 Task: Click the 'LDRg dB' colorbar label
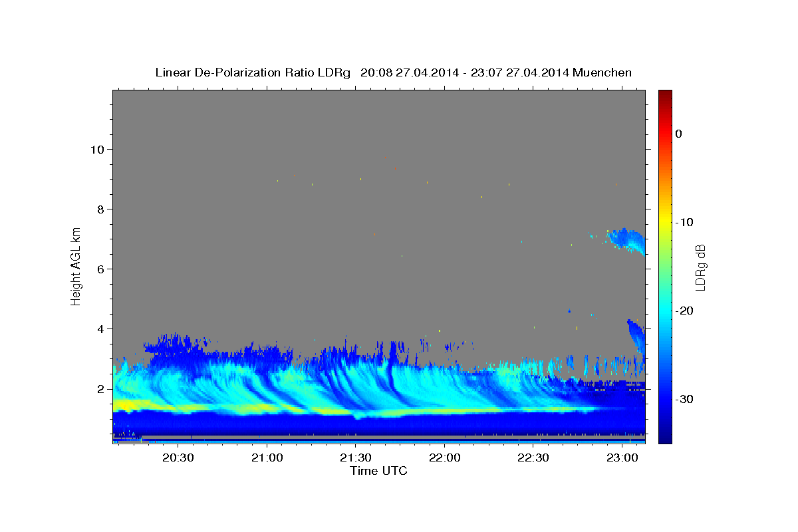(700, 267)
